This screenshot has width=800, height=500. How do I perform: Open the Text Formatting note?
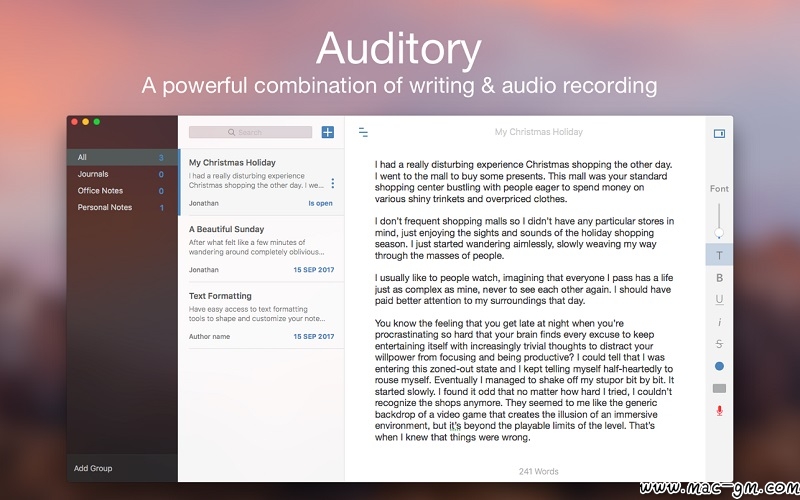pyautogui.click(x=261, y=316)
